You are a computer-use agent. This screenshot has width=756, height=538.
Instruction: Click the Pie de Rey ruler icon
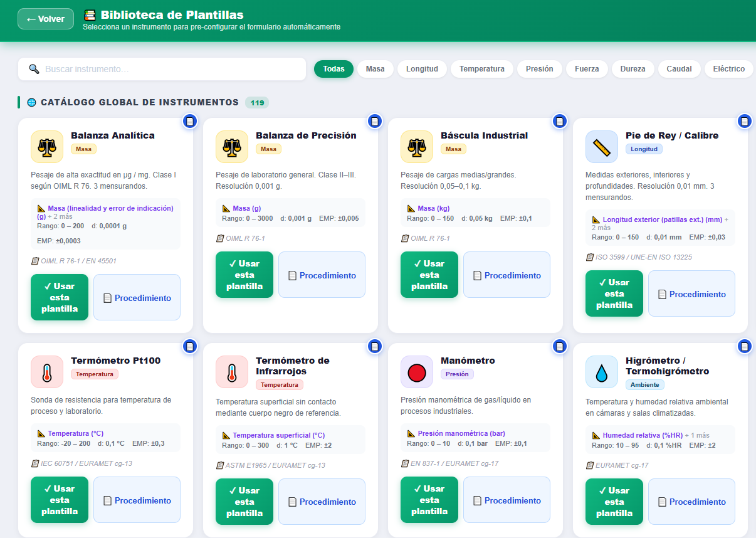coord(602,147)
